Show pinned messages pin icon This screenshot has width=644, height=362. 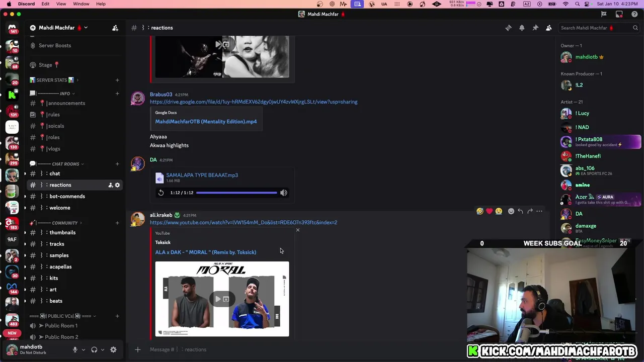point(535,28)
